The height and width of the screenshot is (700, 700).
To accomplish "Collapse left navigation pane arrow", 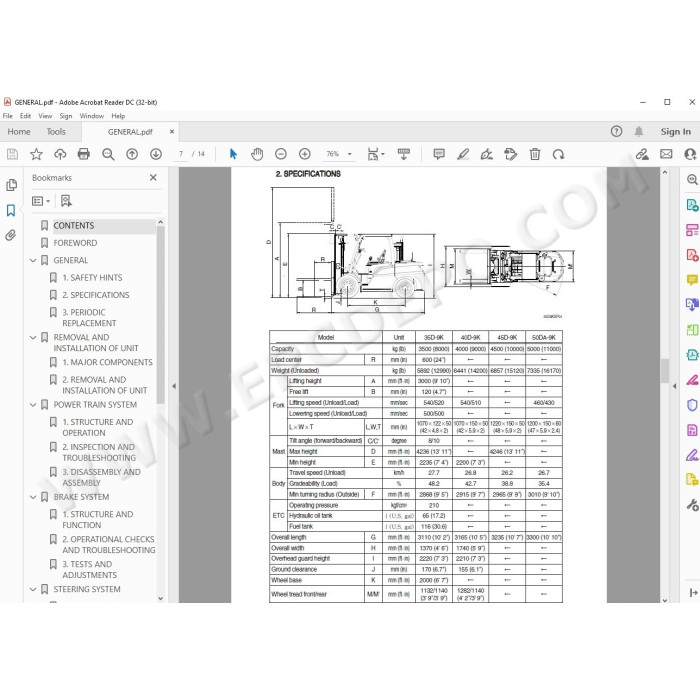I will (x=174, y=386).
